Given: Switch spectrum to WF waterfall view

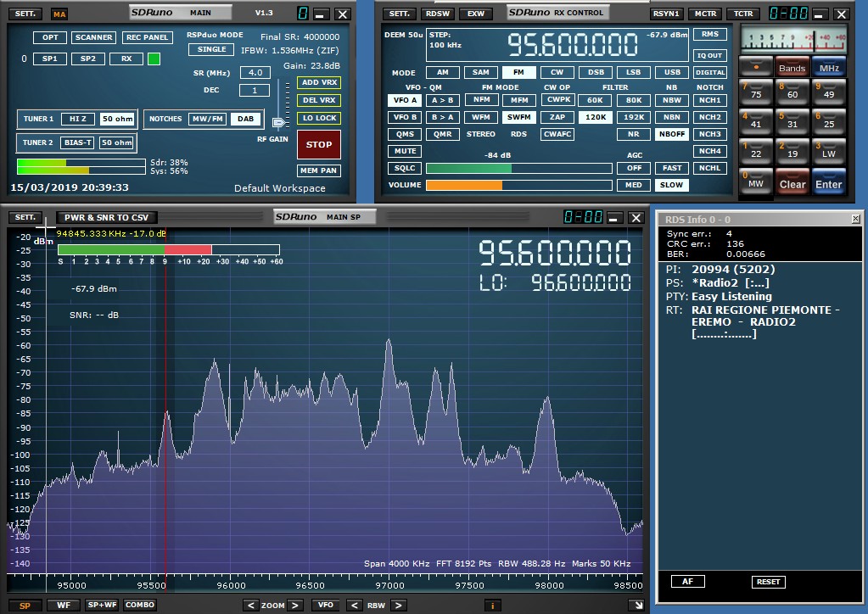Looking at the screenshot, I should [x=63, y=606].
